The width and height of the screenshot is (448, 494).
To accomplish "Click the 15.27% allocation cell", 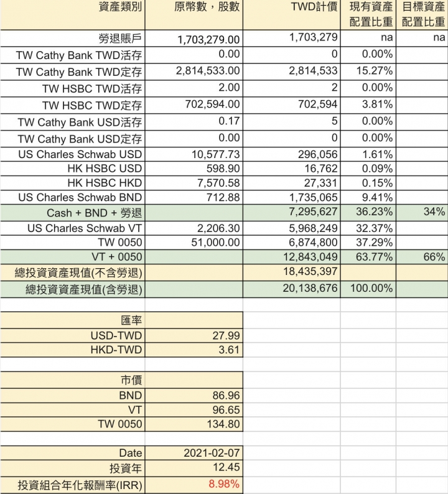I will point(368,72).
